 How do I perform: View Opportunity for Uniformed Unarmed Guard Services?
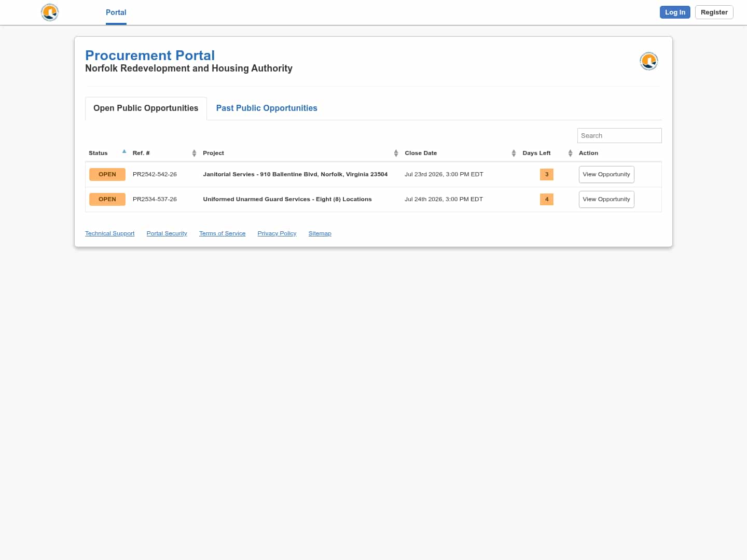click(x=606, y=199)
